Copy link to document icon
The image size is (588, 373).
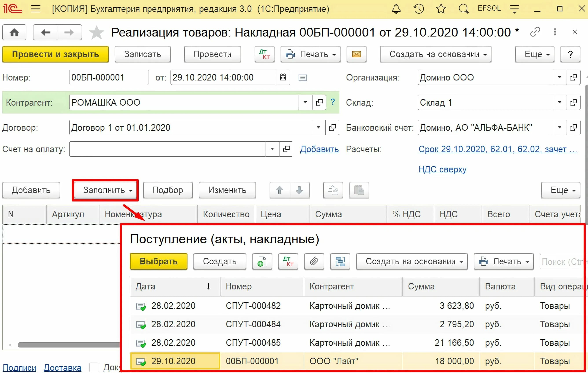535,32
